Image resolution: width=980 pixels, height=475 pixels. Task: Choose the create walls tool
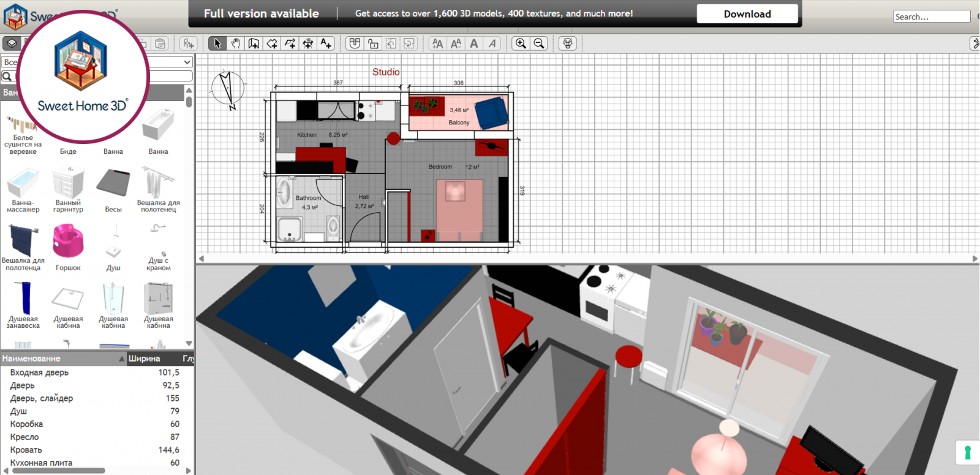click(254, 44)
